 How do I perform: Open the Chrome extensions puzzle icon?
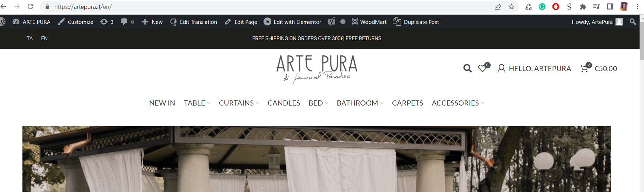583,7
